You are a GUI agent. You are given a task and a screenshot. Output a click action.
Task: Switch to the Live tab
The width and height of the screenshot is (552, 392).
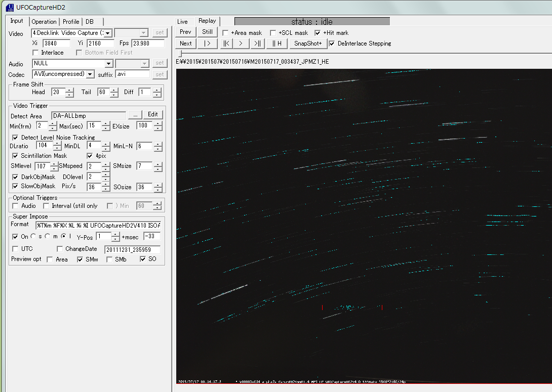[182, 22]
